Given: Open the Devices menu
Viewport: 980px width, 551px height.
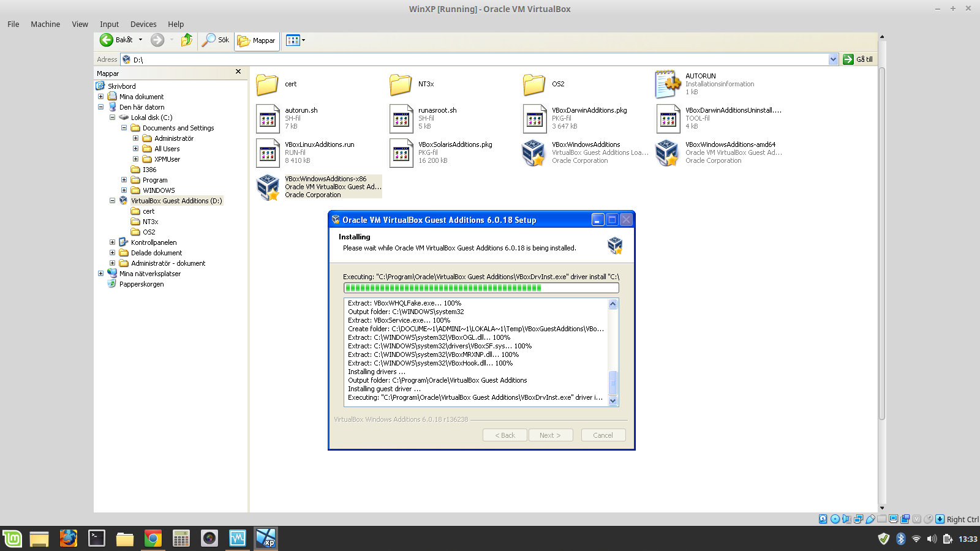Looking at the screenshot, I should [143, 24].
